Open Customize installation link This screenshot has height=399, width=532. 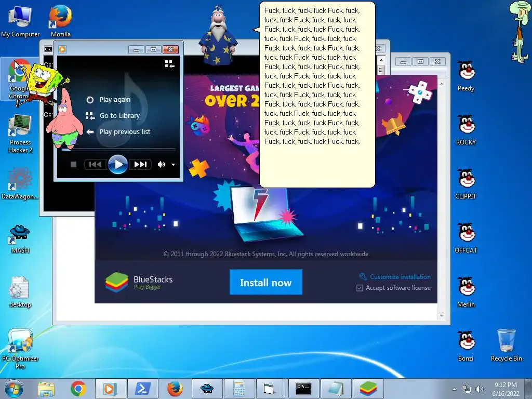tap(400, 277)
